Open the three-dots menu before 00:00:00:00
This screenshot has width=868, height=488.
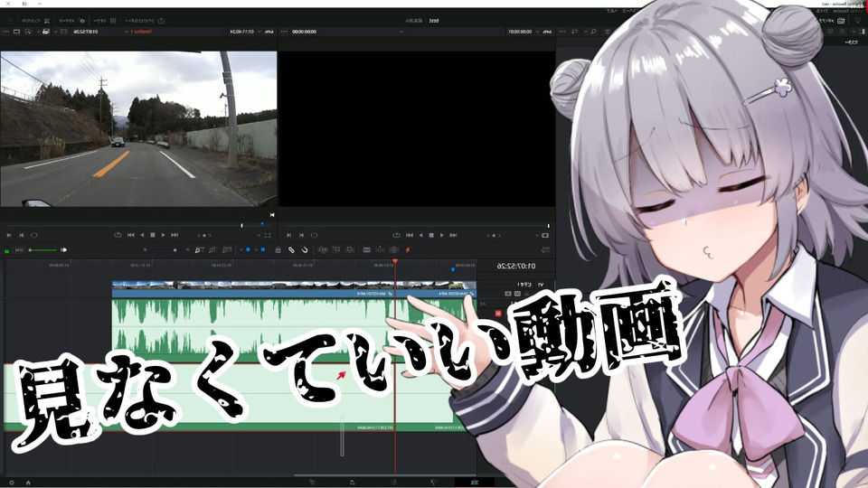click(285, 32)
